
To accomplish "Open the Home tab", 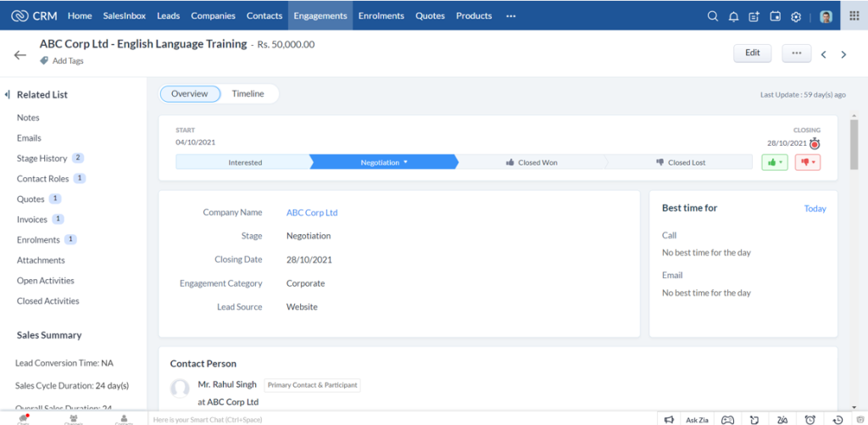I will click(80, 16).
